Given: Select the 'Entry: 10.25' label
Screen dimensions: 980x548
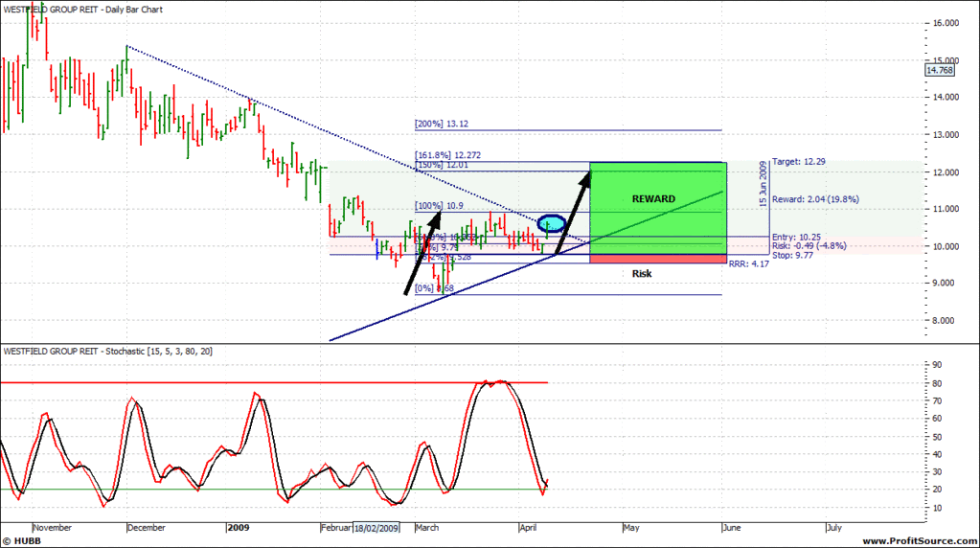Looking at the screenshot, I should [796, 237].
